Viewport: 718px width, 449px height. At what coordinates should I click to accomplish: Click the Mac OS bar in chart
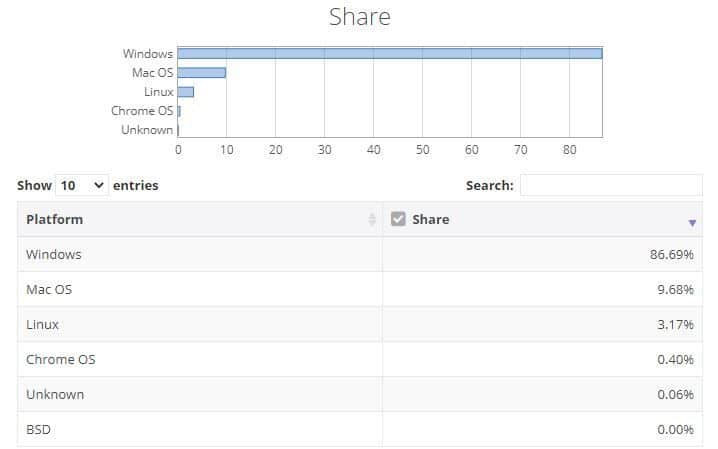coord(201,73)
